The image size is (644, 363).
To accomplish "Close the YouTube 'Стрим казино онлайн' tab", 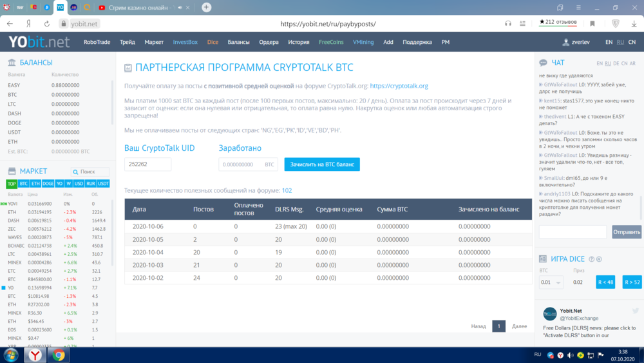I will [x=187, y=7].
